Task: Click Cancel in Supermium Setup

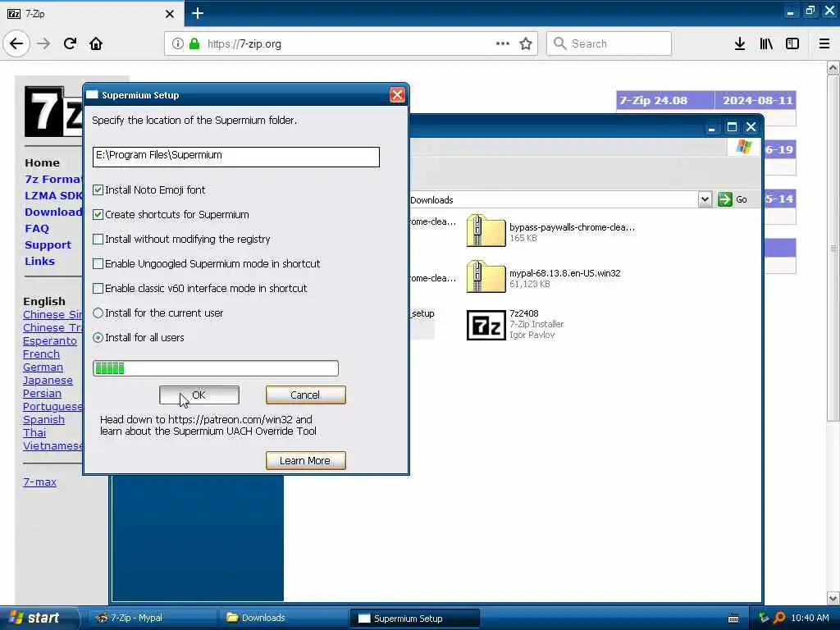Action: (305, 395)
